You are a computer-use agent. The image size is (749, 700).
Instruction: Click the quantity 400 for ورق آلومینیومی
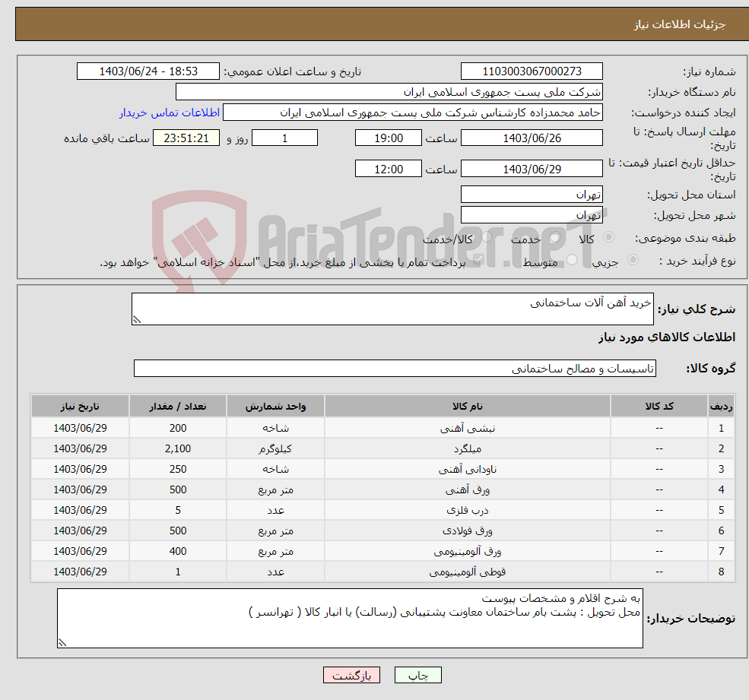pos(178,552)
